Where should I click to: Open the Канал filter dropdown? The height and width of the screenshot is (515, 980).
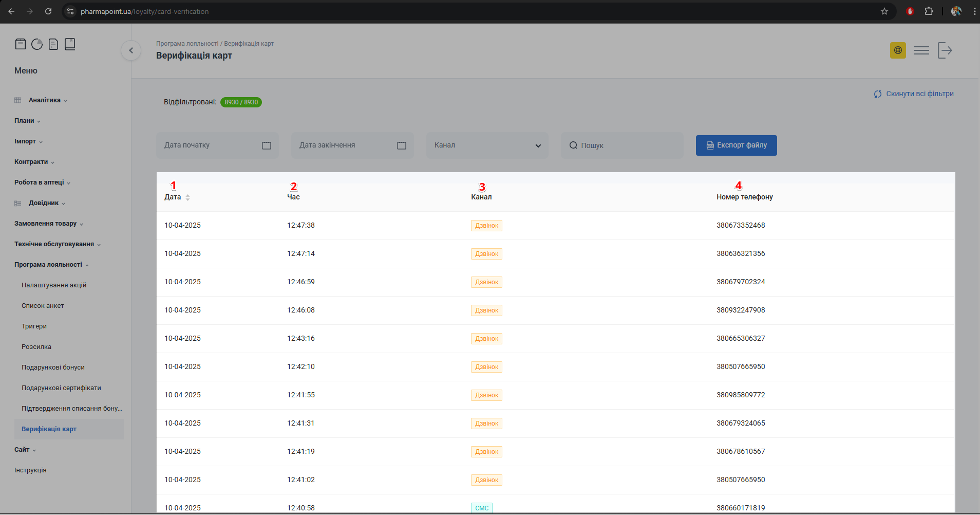(487, 145)
